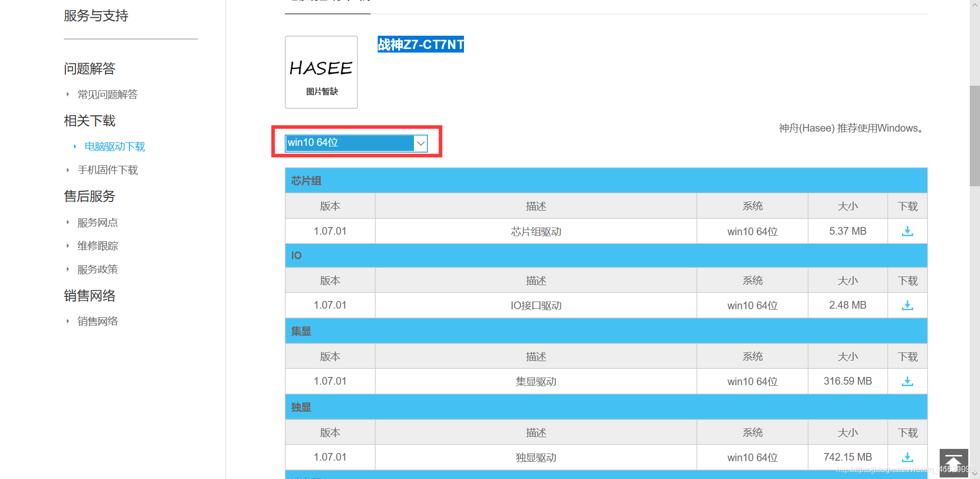The height and width of the screenshot is (479, 980).
Task: Open 常见问题解答 link in sidebar
Action: coord(108,94)
